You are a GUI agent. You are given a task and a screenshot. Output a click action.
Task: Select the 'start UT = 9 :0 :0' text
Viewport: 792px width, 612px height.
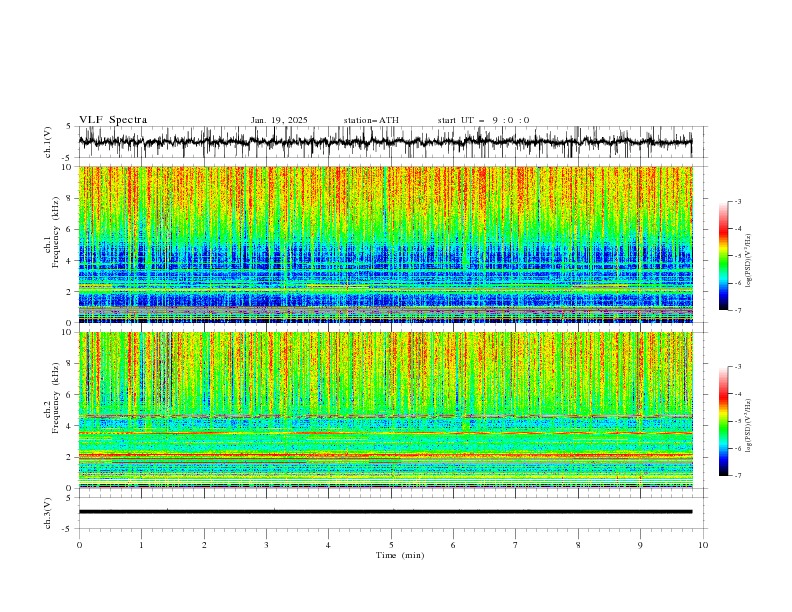coord(483,120)
